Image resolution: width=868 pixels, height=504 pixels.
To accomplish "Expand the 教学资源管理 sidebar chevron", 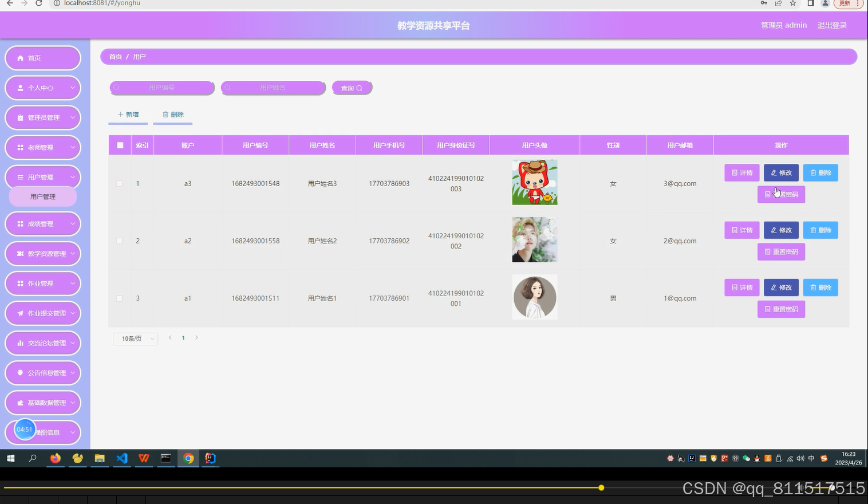I will point(73,254).
